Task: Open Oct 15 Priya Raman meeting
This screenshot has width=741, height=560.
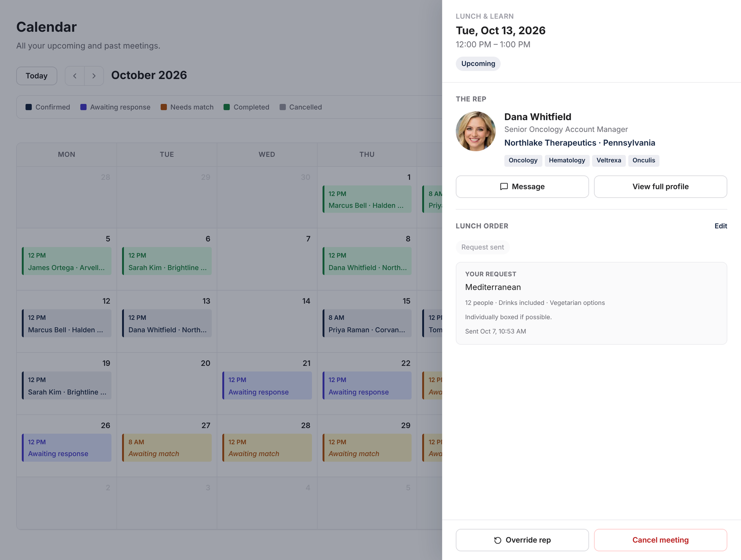Action: click(x=367, y=323)
